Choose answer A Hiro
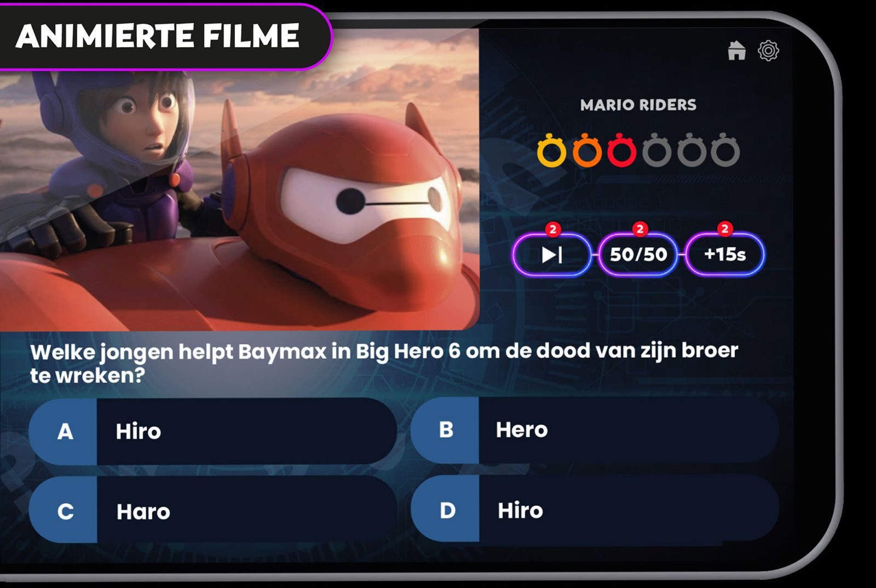876x588 pixels. (213, 431)
